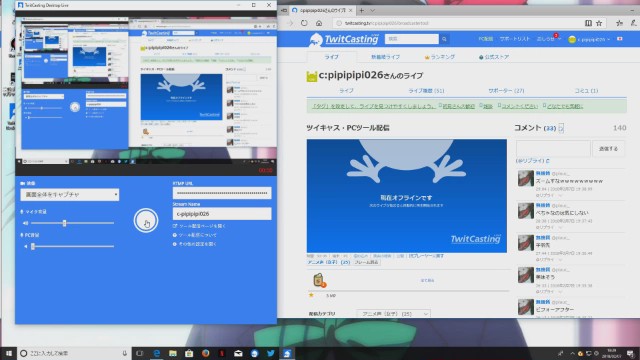
Task: Expand the c:pipipipi026 account menu
Action: (589, 39)
